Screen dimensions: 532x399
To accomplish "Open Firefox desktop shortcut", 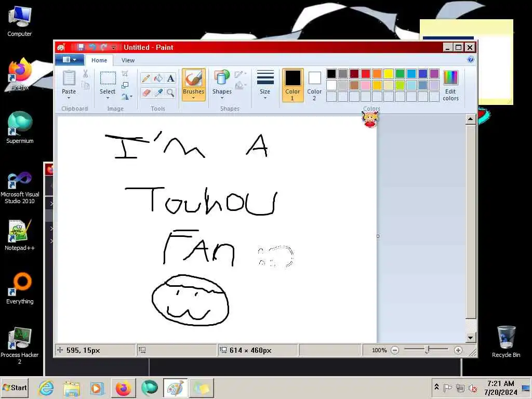I will coord(20,74).
